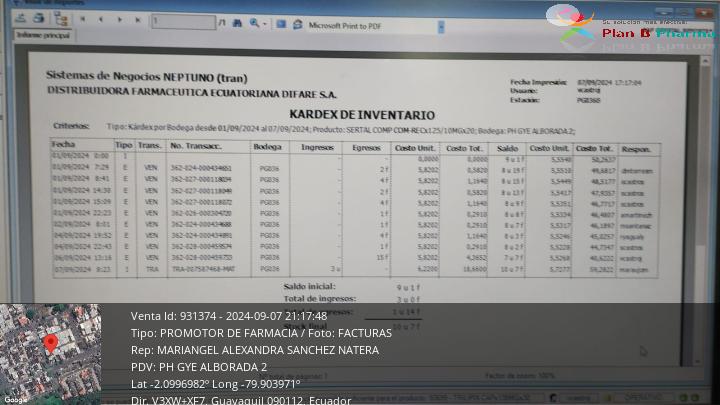
Task: Open the Microsoft Print to PDF dropdown
Action: [441, 27]
